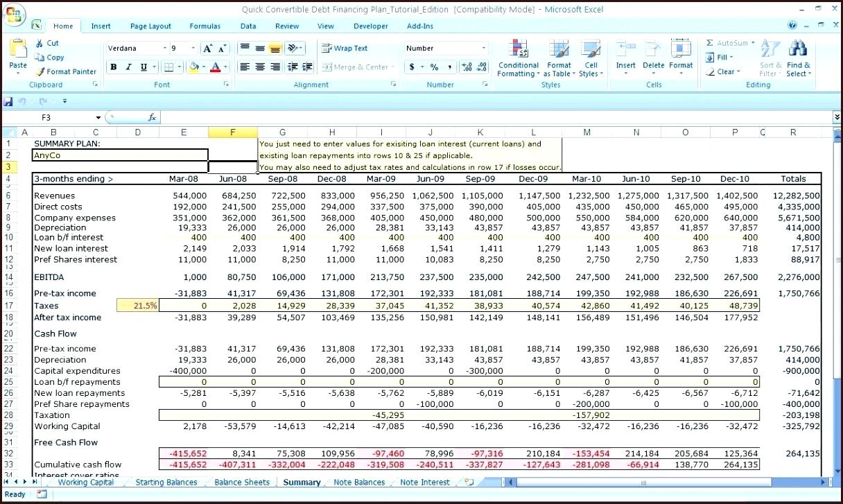Screen dimensions: 843x504
Task: Toggle Wrap Text on
Action: point(345,49)
